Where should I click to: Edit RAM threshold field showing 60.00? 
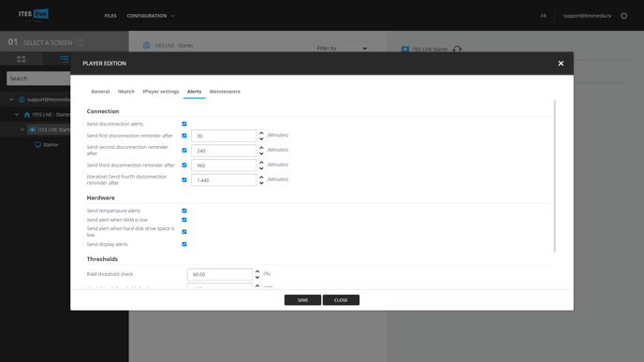(x=220, y=275)
